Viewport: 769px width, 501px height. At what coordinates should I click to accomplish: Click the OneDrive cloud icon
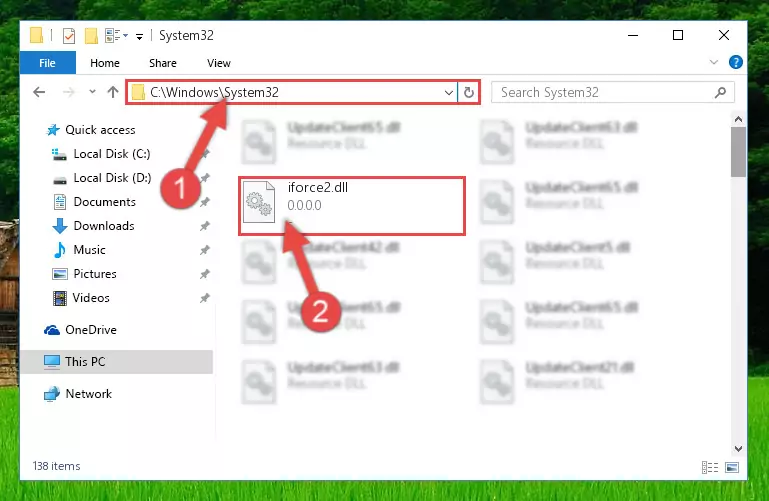[52, 330]
